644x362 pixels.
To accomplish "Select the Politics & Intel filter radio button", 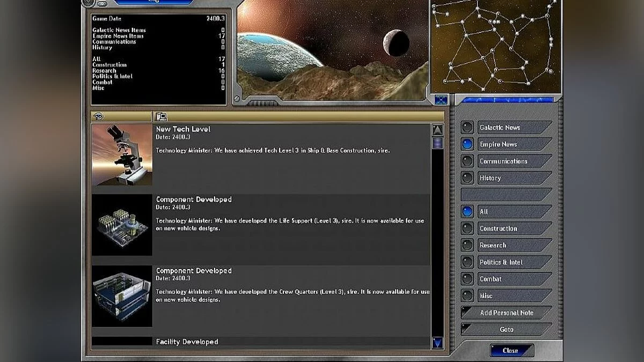I will pyautogui.click(x=467, y=262).
